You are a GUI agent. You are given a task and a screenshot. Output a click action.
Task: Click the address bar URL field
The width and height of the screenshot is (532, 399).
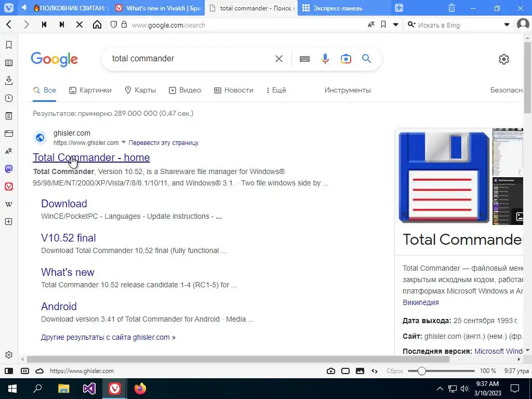[248, 25]
